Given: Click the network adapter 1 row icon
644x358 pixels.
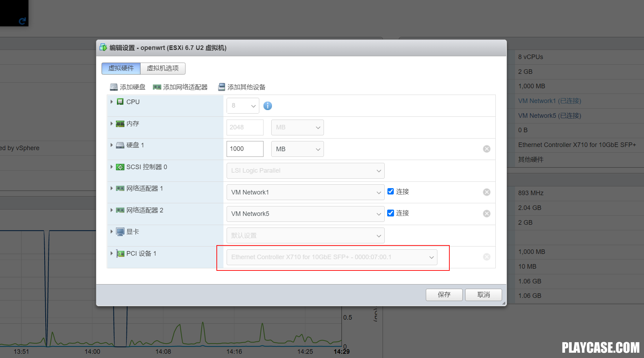Looking at the screenshot, I should click(x=120, y=188).
